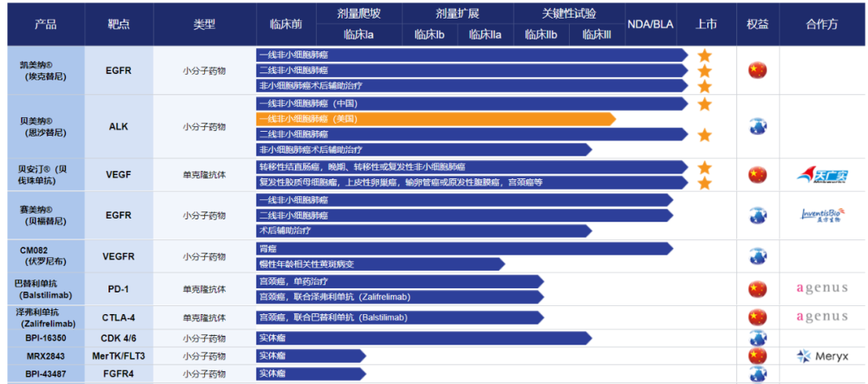Click the 临床IIb sub-header
Screen dimensions: 868x384
click(x=541, y=35)
